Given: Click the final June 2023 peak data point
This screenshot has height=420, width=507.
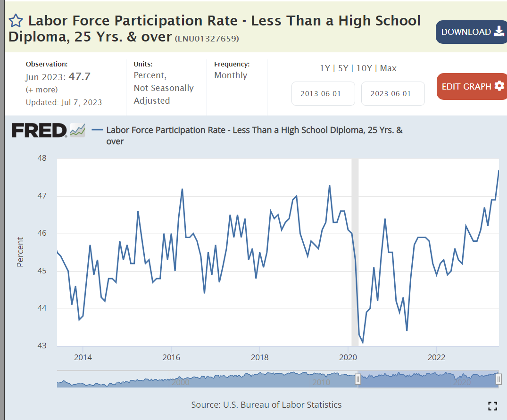Looking at the screenshot, I should tap(499, 170).
